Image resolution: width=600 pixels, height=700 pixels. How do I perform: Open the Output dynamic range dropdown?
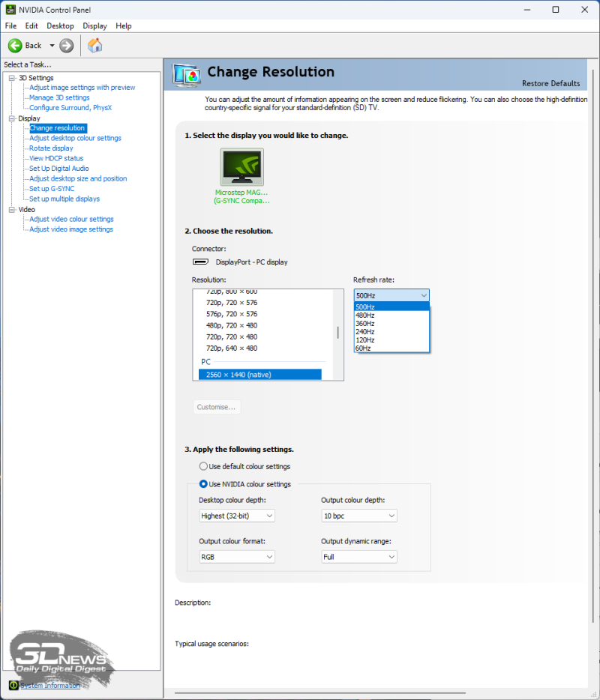(358, 557)
